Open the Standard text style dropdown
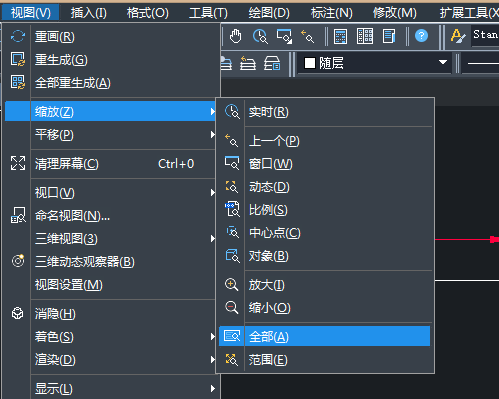499x399 pixels. click(x=486, y=35)
